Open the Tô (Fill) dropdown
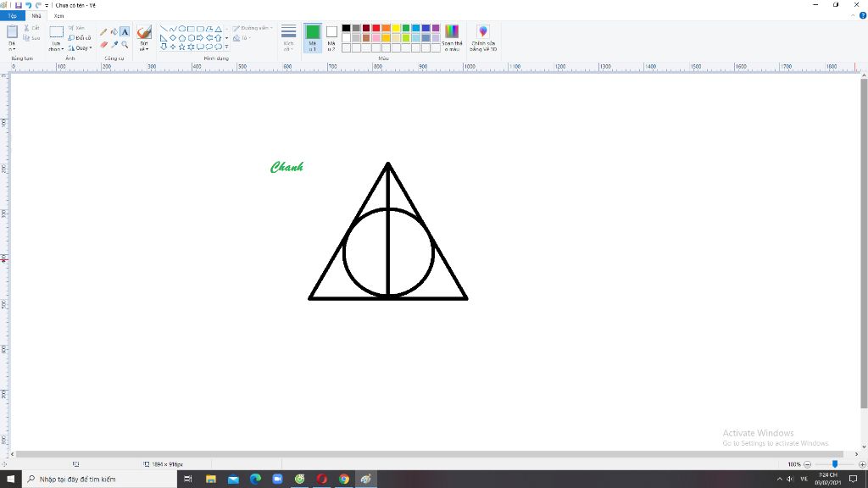The image size is (868, 488). click(x=242, y=38)
